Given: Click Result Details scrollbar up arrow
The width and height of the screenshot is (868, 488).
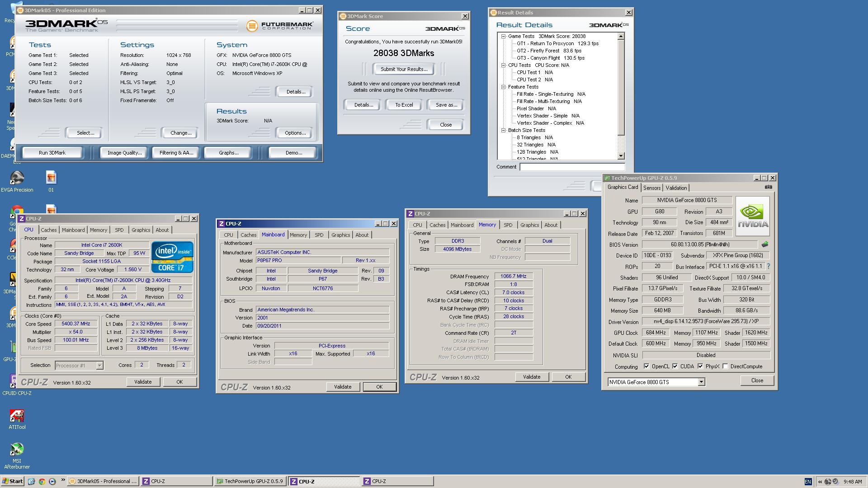Looking at the screenshot, I should click(621, 36).
